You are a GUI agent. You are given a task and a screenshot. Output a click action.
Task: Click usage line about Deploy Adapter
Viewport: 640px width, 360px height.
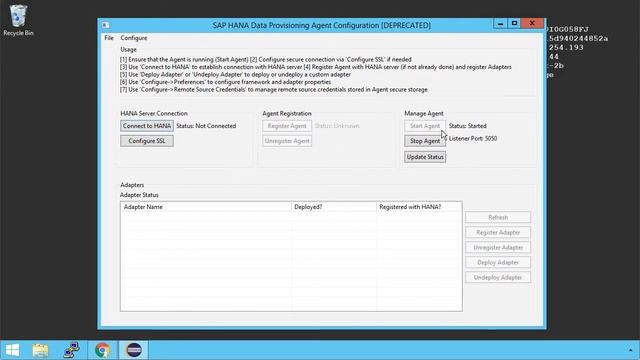235,74
